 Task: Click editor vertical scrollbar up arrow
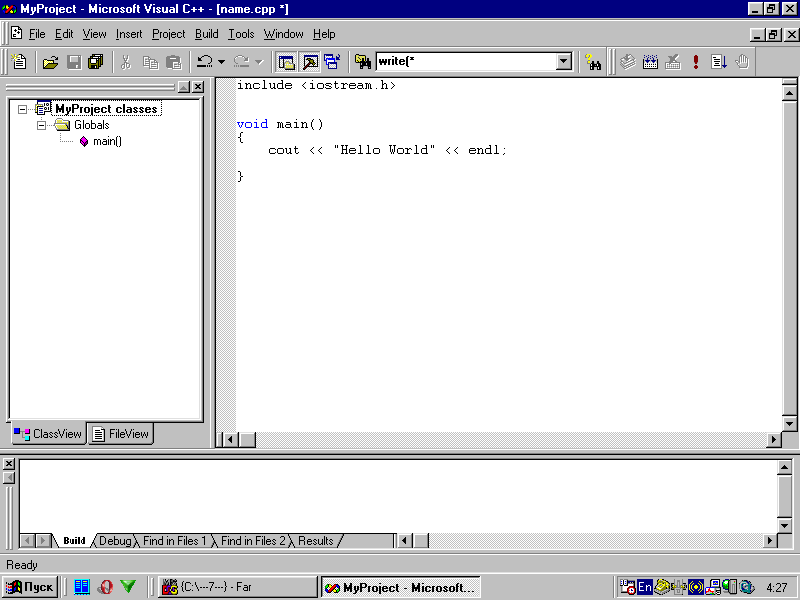coord(789,93)
